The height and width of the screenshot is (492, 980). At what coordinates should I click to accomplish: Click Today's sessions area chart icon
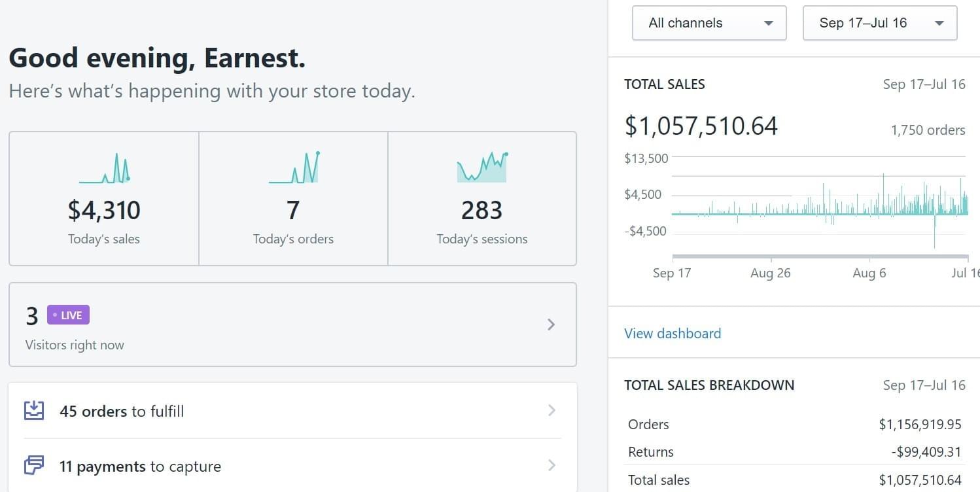click(481, 168)
